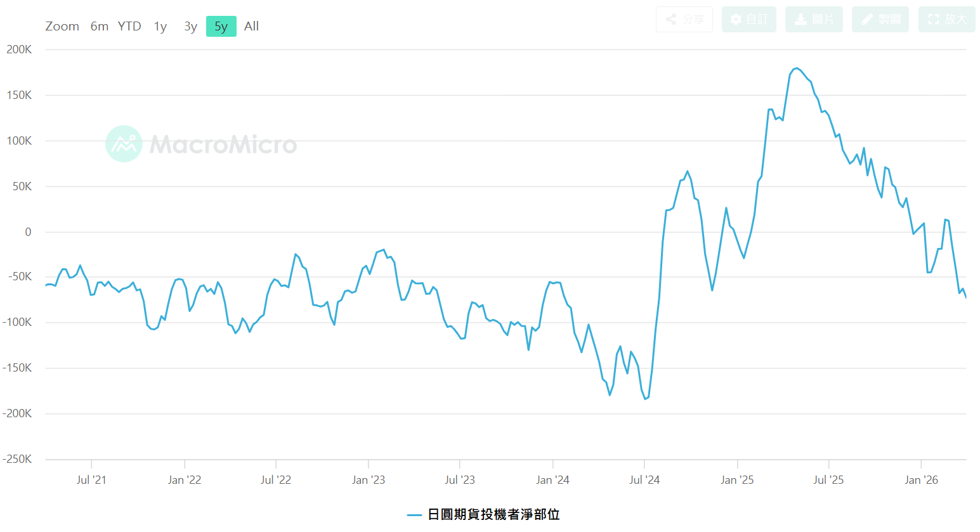The height and width of the screenshot is (532, 980).
Task: Set zoom range to All
Action: (252, 26)
